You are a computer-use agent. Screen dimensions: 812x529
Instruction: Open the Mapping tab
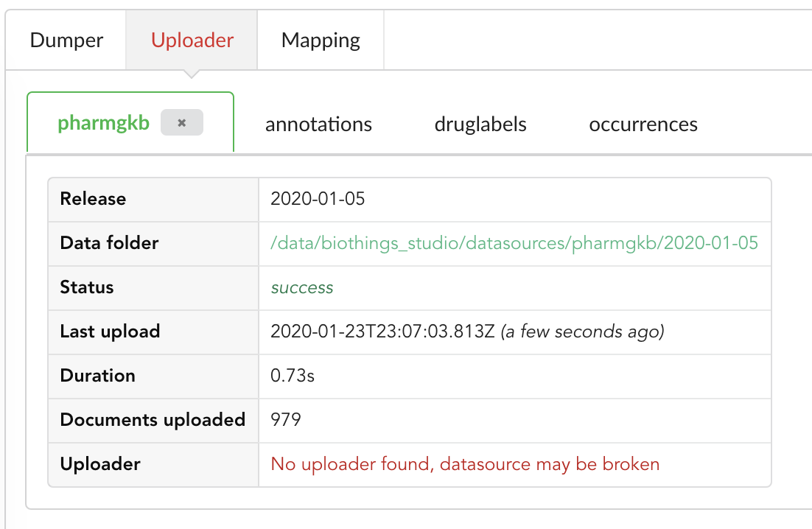pyautogui.click(x=321, y=41)
